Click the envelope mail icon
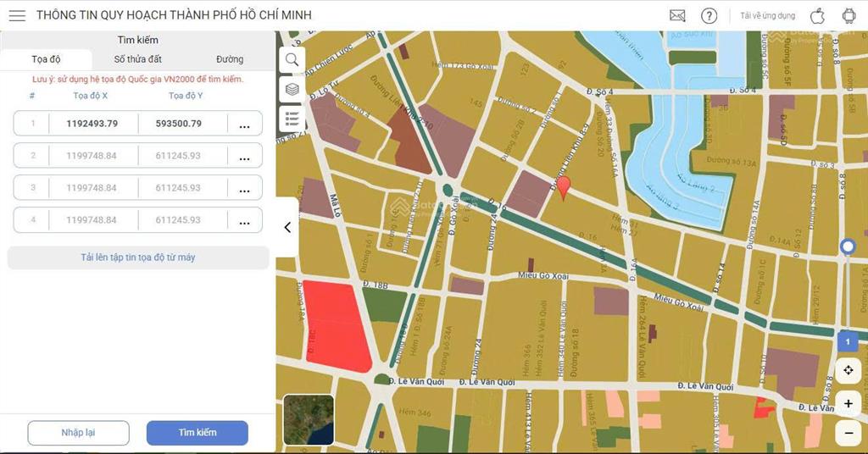Image resolution: width=868 pixels, height=454 pixels. pos(677,15)
